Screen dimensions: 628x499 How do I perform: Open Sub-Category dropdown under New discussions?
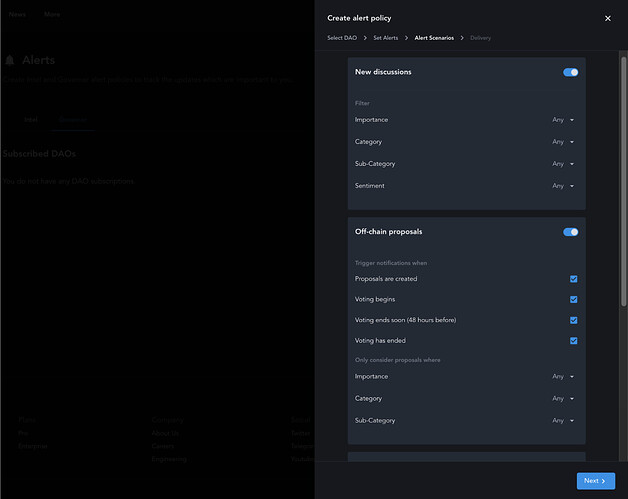pyautogui.click(x=564, y=164)
